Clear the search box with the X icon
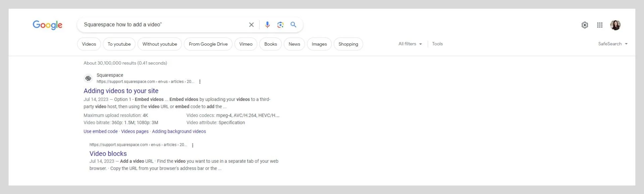The height and width of the screenshot is (194, 644). click(251, 25)
